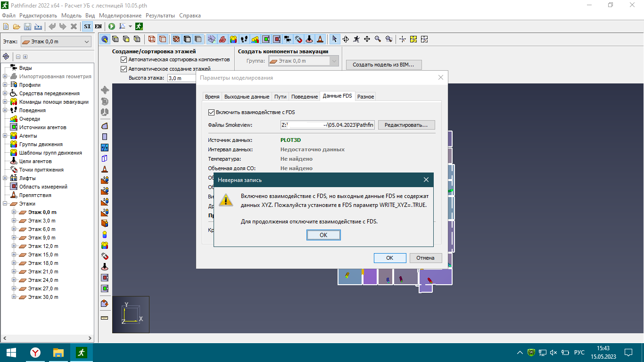This screenshot has width=644, height=362.
Task: Click the footprints behaviors toolbar icon
Action: tap(244, 39)
